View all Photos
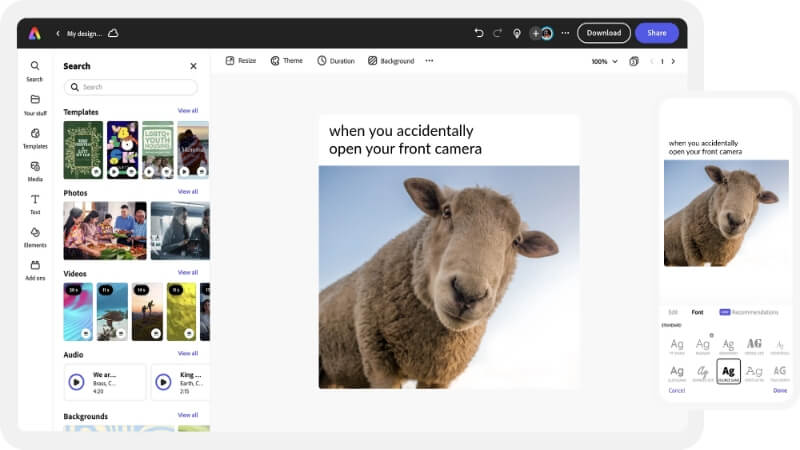800x450 pixels. [188, 192]
